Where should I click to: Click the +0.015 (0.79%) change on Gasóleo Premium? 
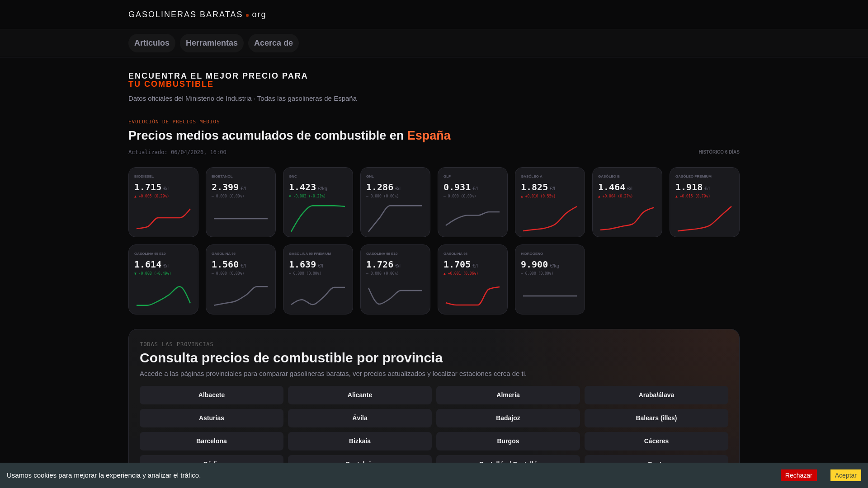tap(693, 196)
